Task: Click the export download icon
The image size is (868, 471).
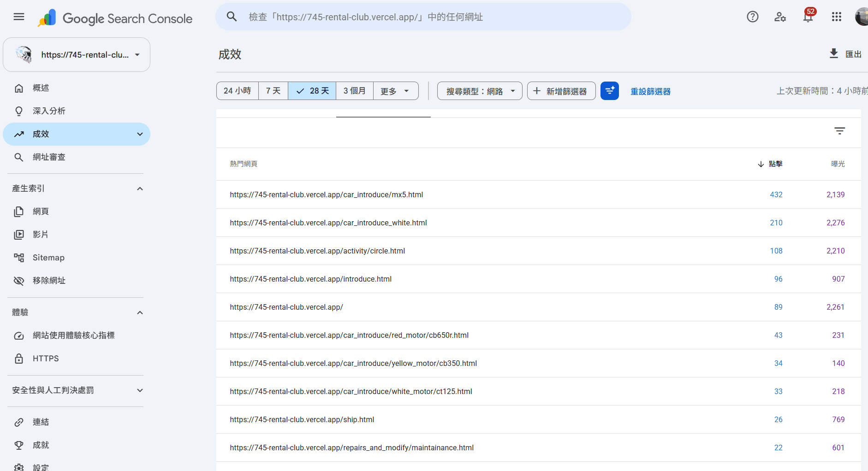Action: point(834,53)
